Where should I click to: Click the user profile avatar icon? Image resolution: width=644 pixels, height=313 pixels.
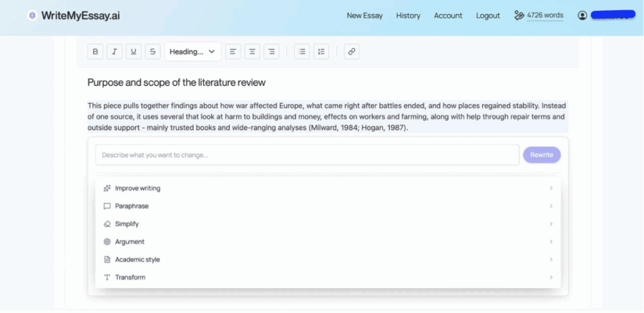(582, 16)
